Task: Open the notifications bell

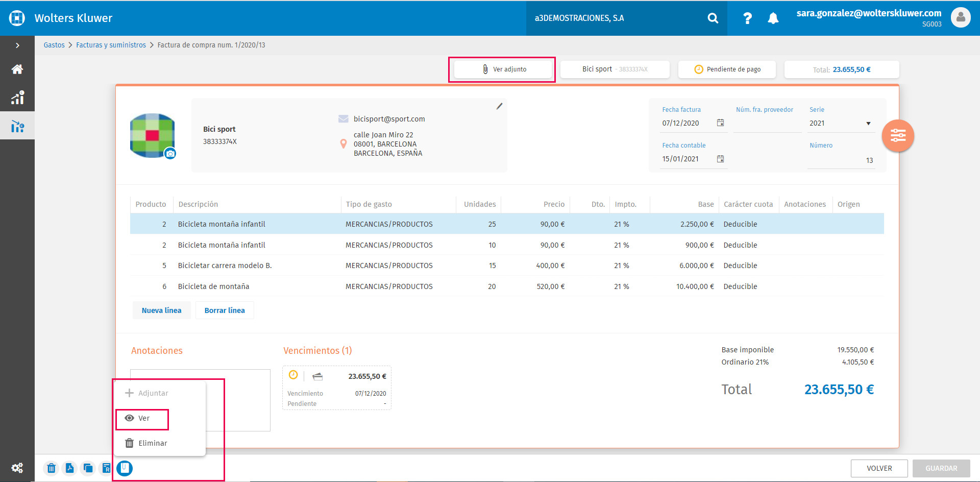Action: coord(773,18)
